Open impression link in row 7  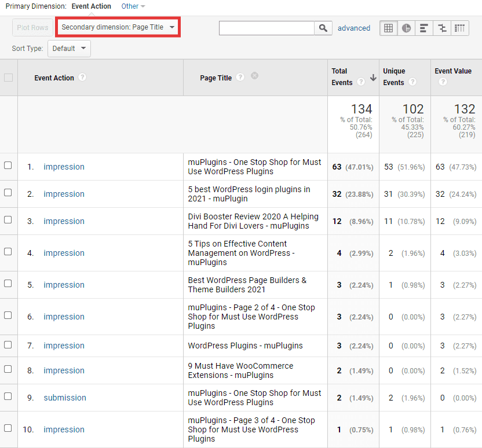coord(64,346)
